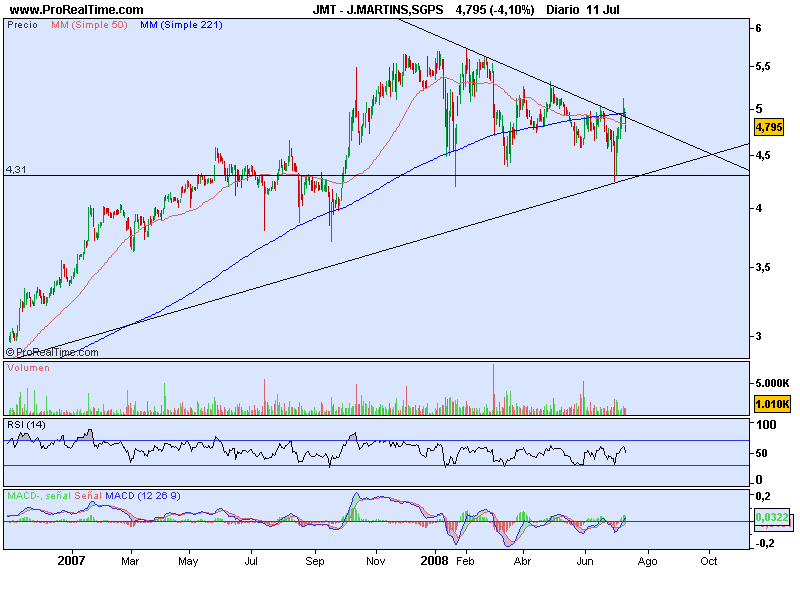Click the Feb month label on time axis
Screen dimensions: 800x600
coord(465,561)
